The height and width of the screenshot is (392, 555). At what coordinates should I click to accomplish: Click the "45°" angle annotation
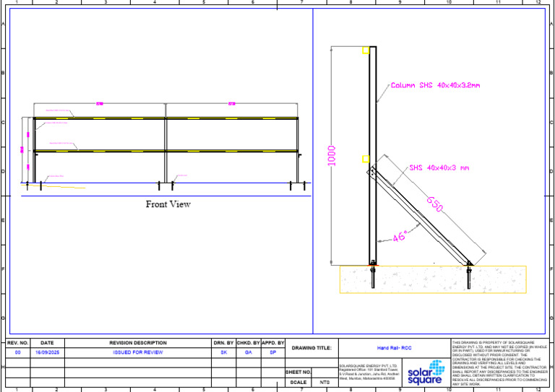pos(400,236)
